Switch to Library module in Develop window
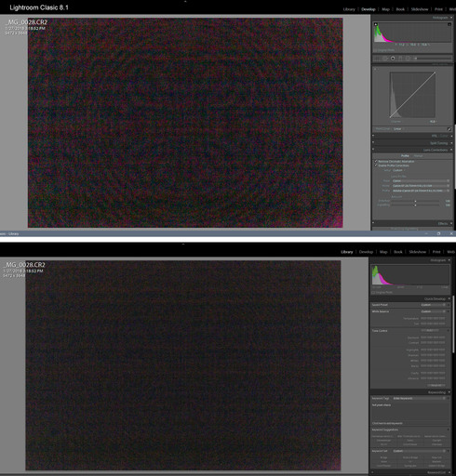456x476 pixels. [x=349, y=9]
